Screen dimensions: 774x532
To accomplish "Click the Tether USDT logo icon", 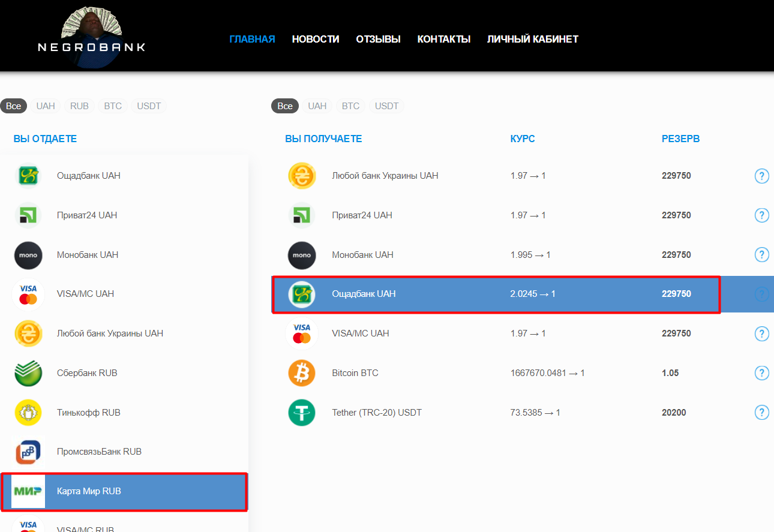I will [302, 413].
